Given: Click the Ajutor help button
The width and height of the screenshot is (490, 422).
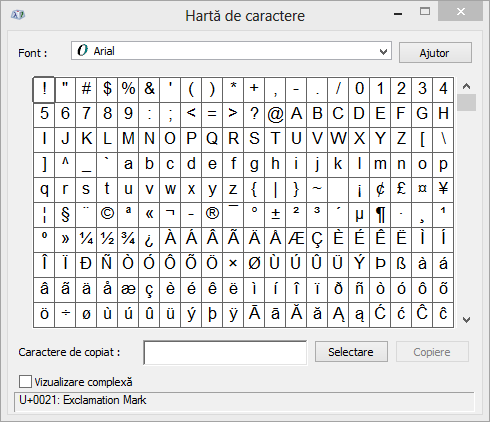Looking at the screenshot, I should click(435, 53).
